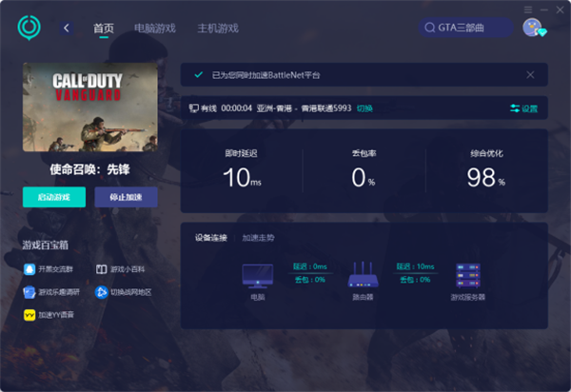Click the 0% 丢包率 value
The height and width of the screenshot is (392, 571).
[364, 178]
